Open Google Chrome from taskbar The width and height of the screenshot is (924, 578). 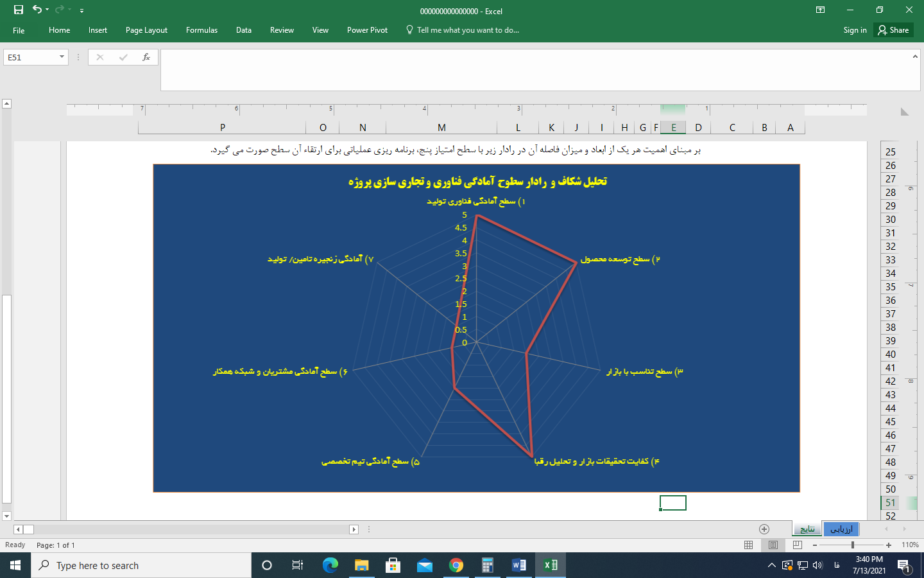coord(456,565)
